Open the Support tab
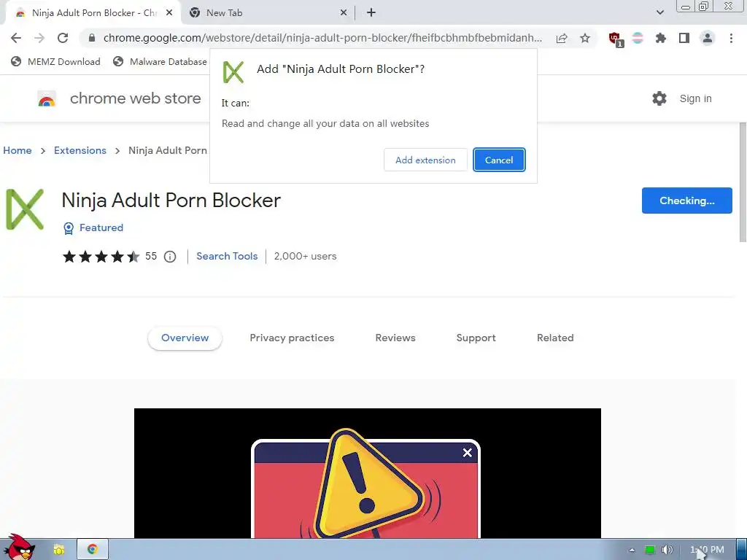The image size is (747, 560). click(476, 338)
